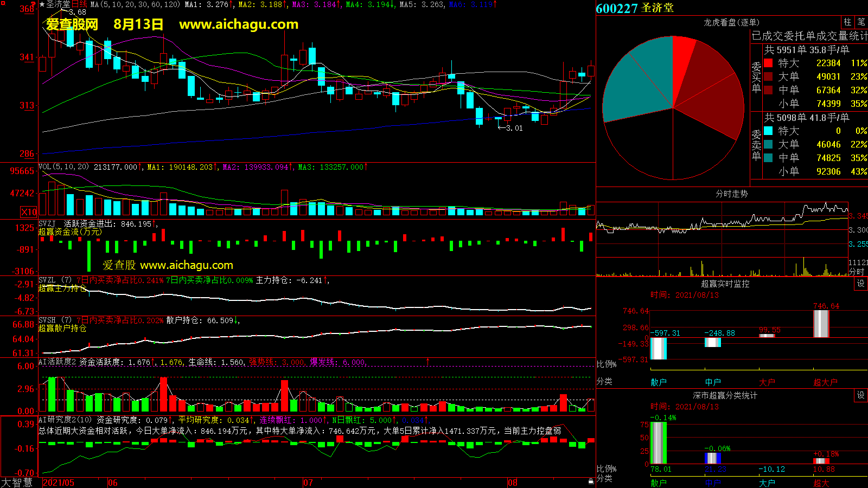Click the red up-arrow marker in AI活跃度 panel
This screenshot has width=868, height=488.
(x=427, y=361)
